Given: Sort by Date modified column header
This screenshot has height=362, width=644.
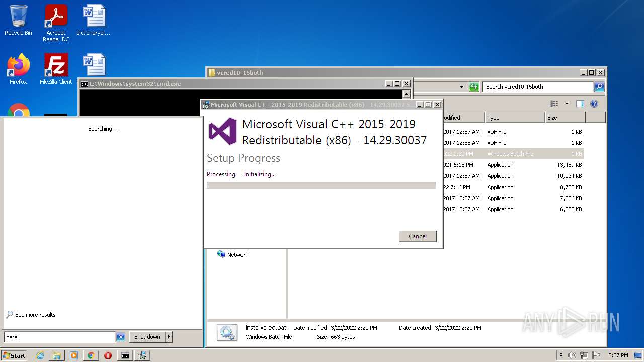Looking at the screenshot, I should [463, 118].
